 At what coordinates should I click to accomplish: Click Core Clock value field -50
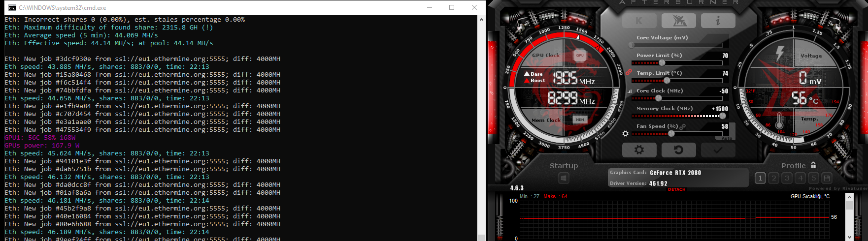click(x=724, y=91)
